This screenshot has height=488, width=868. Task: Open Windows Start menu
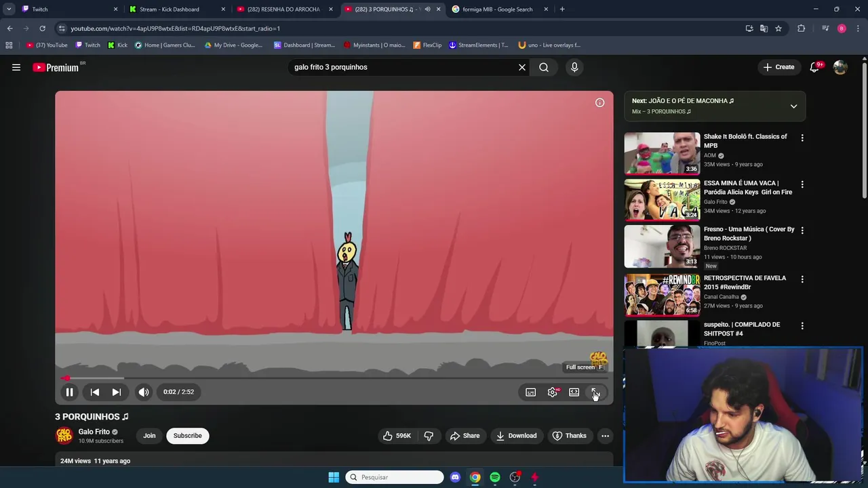pos(334,477)
